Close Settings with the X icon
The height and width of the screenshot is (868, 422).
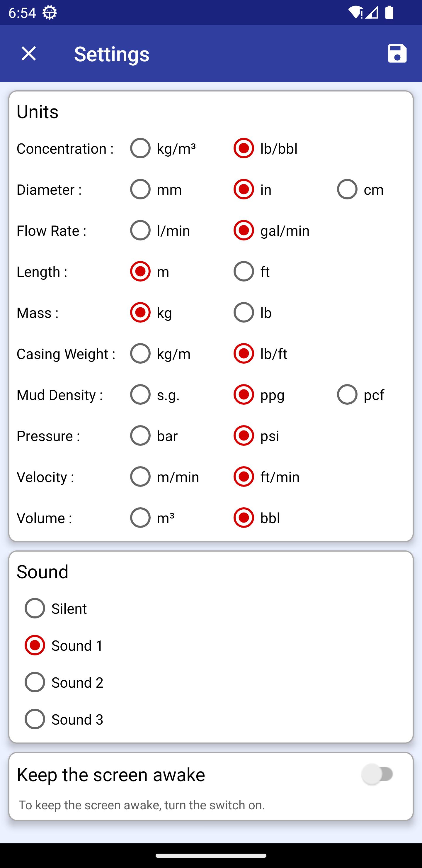pyautogui.click(x=29, y=53)
